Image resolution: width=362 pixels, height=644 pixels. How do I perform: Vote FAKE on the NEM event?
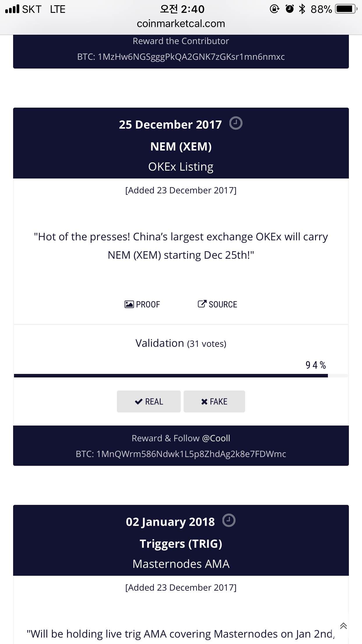[214, 402]
